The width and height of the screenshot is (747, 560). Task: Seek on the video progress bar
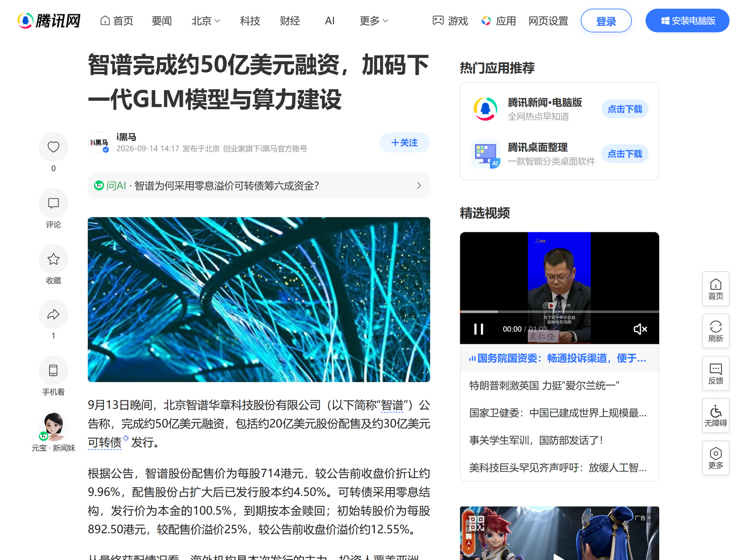[x=559, y=311]
